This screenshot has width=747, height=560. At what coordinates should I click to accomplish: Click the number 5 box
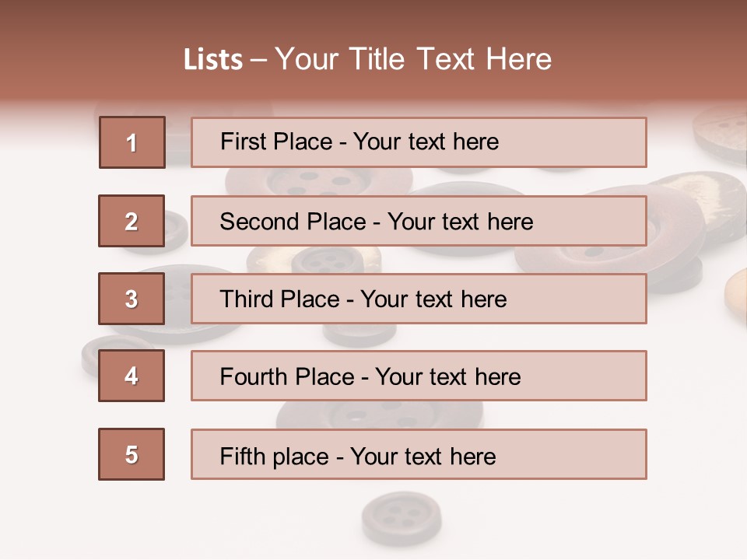[132, 454]
